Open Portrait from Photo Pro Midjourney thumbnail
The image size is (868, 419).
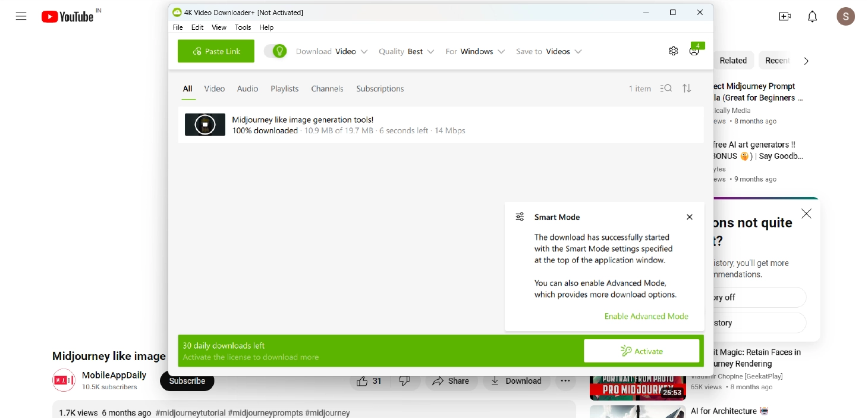637,387
